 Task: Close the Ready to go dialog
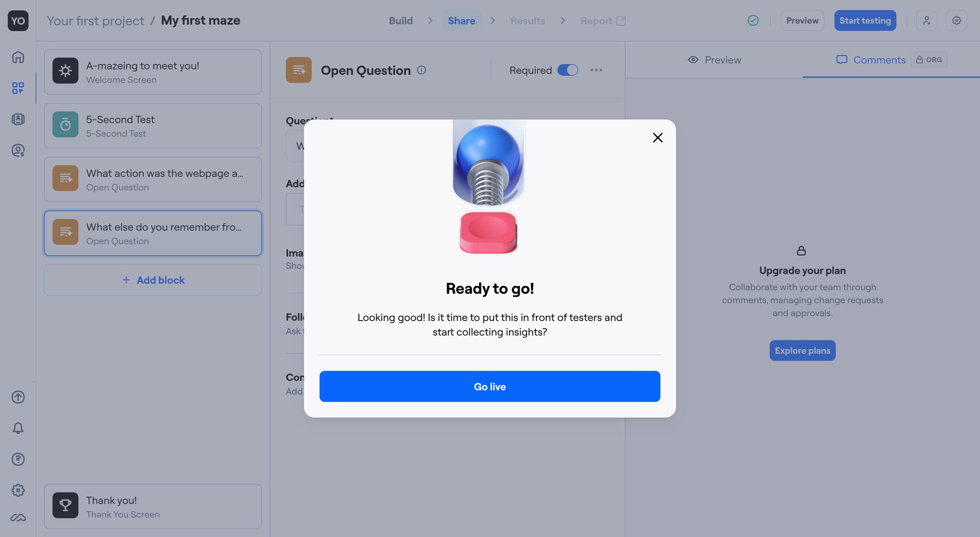pos(657,137)
